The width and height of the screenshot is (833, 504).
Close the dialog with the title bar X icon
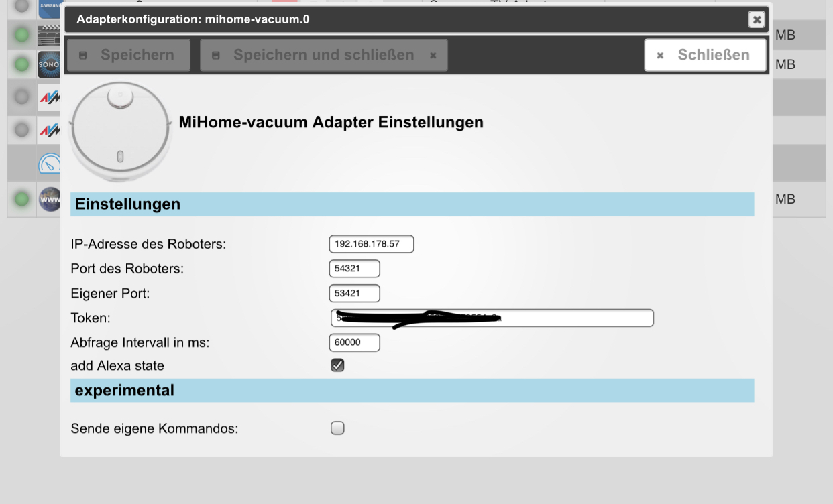pyautogui.click(x=757, y=19)
